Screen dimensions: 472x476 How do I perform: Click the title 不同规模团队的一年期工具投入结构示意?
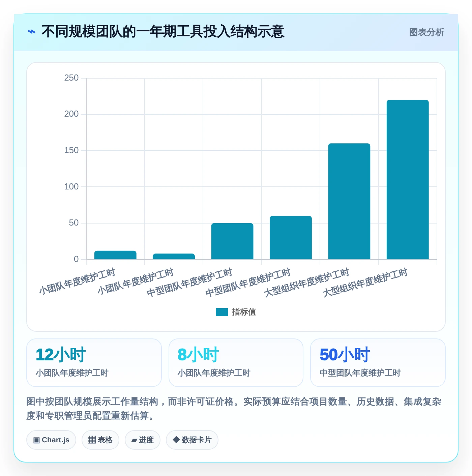(163, 32)
